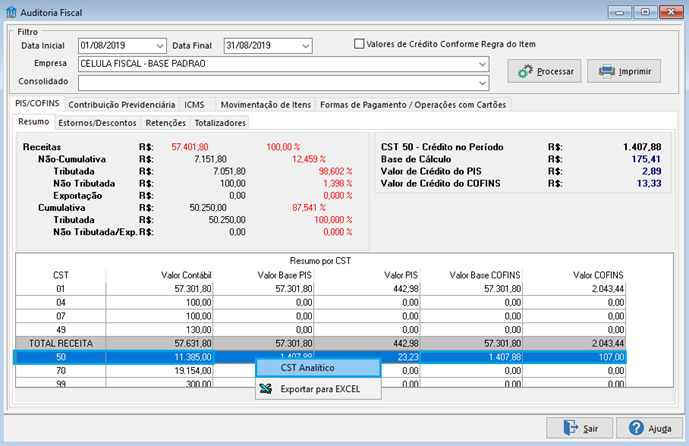Viewport: 689px width, 446px height.
Task: Select the CST 70 row
Action: [x=320, y=370]
